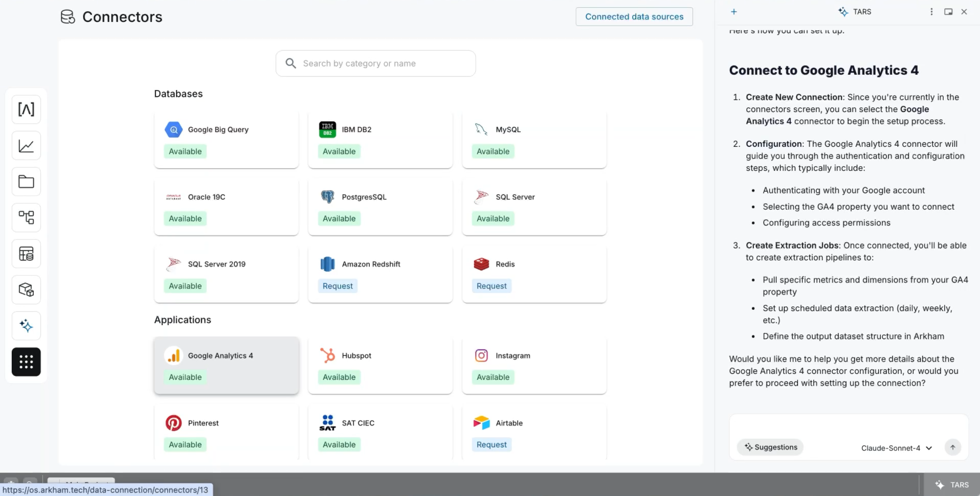Image resolution: width=980 pixels, height=496 pixels.
Task: Click the connector search field
Action: point(376,63)
